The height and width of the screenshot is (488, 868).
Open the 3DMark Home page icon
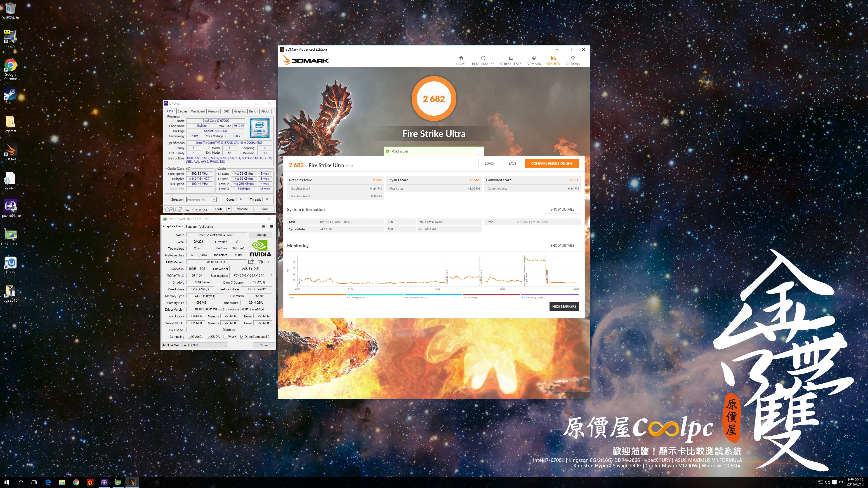coord(461,61)
